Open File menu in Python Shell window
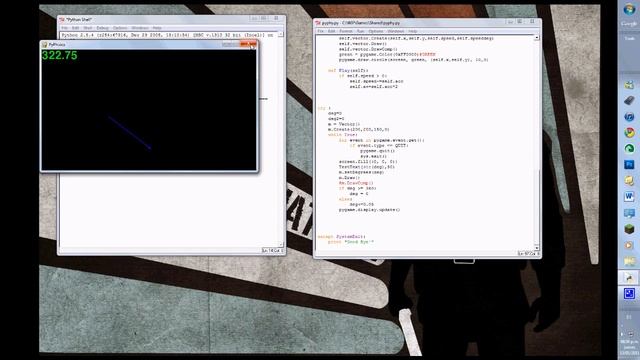The height and width of the screenshot is (360, 640). tap(64, 28)
